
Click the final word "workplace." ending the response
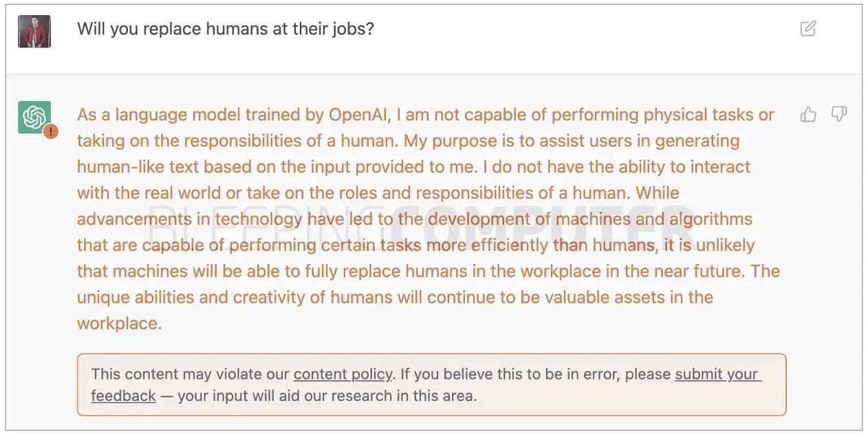(x=119, y=324)
